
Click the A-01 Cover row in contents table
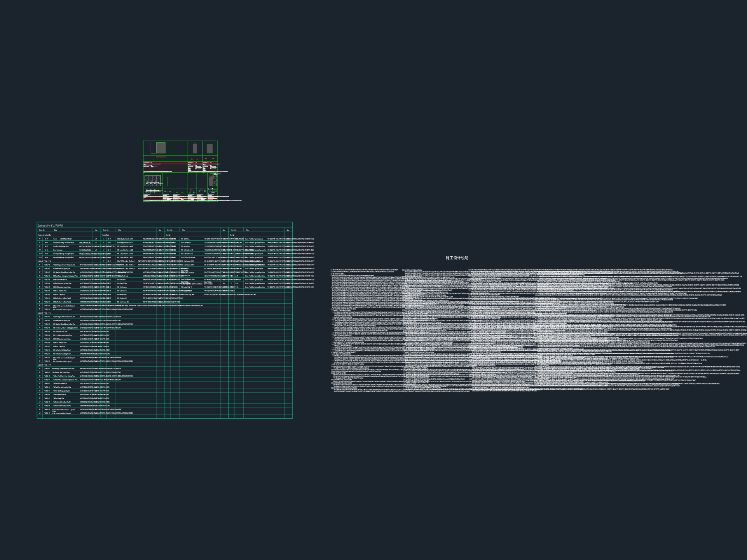69,239
